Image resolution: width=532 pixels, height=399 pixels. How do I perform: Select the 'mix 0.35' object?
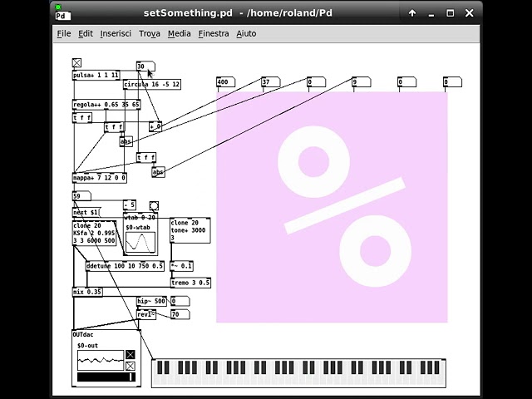pyautogui.click(x=87, y=292)
